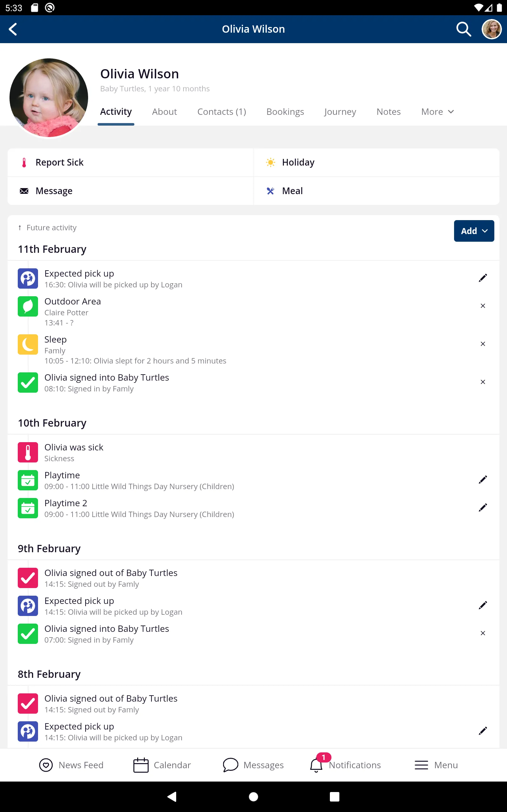Remove the Outdoor Area activity entry
Screen dimensions: 507x812
click(x=483, y=306)
